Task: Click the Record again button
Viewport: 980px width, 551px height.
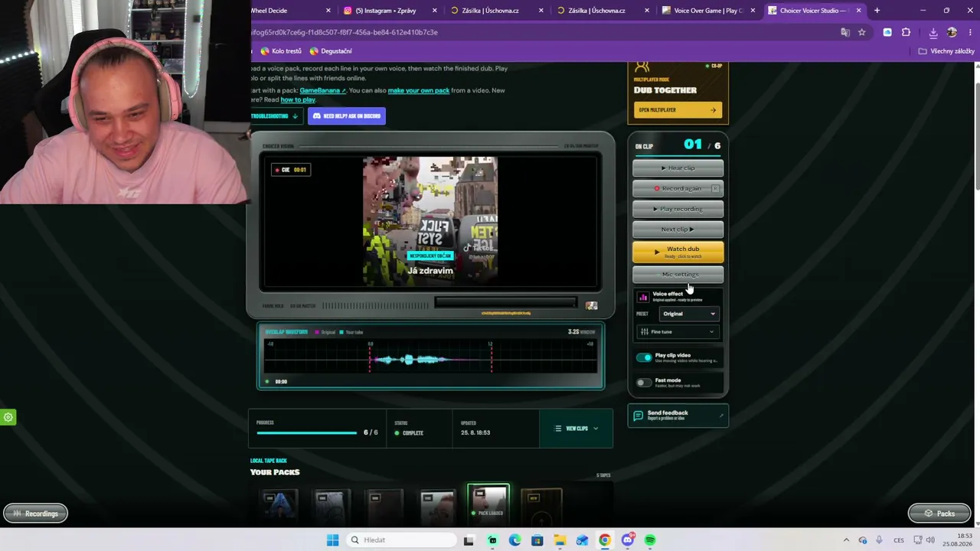Action: 678,188
